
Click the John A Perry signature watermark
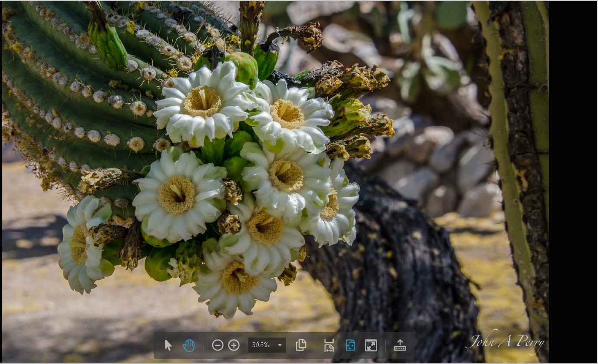tap(505, 342)
